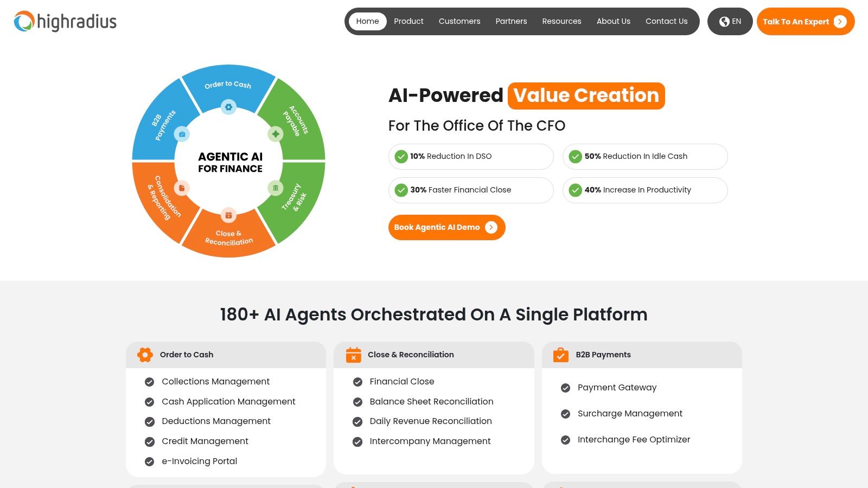This screenshot has height=488, width=868.
Task: Click the AGENTIC AI FOR FINANCE wheel center
Action: coord(230,162)
